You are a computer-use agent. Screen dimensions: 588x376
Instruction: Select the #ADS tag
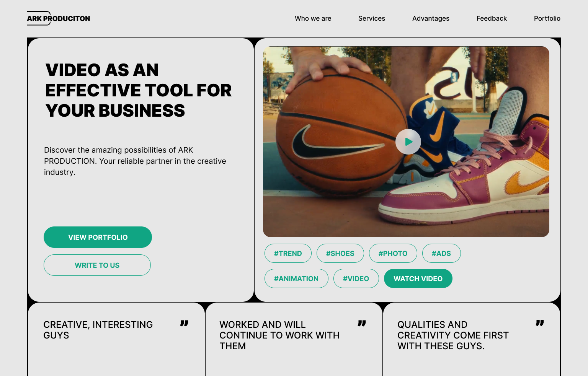point(441,253)
